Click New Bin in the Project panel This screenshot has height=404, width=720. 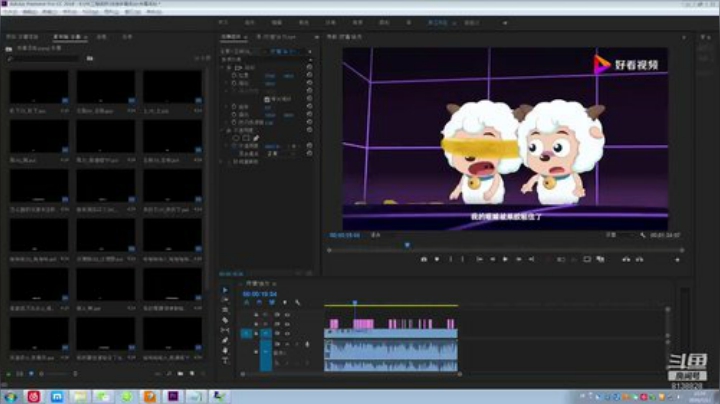pos(180,374)
